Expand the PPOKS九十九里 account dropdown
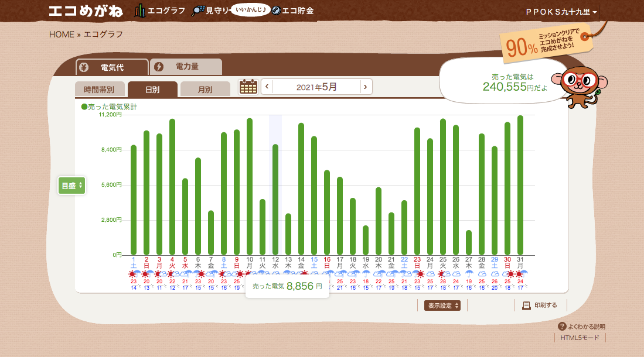 coord(561,12)
